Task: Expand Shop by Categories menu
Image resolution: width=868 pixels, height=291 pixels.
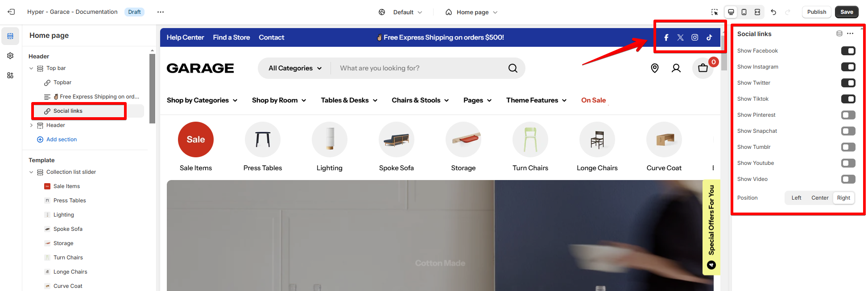Action: [202, 100]
